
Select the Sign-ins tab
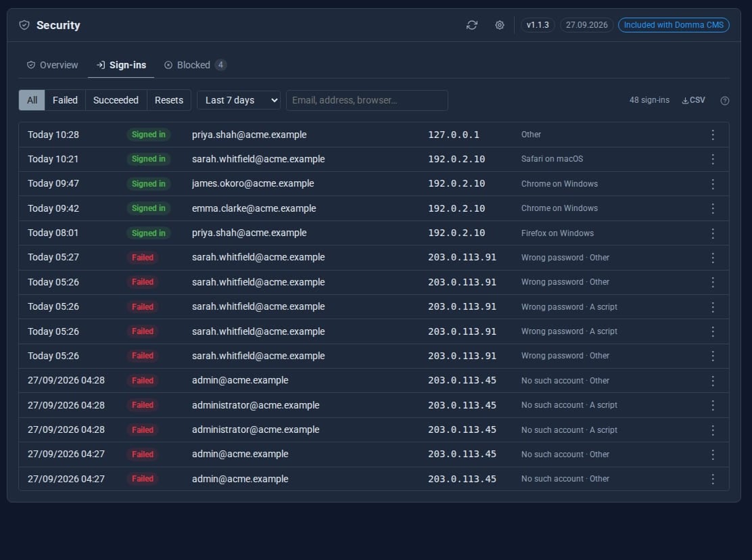point(121,65)
